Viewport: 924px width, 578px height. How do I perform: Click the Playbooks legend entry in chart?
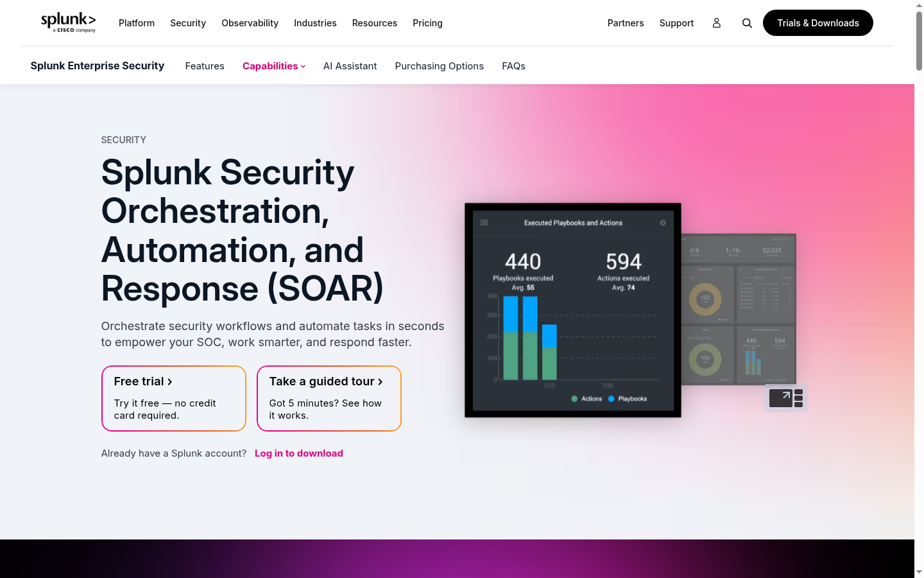click(628, 399)
